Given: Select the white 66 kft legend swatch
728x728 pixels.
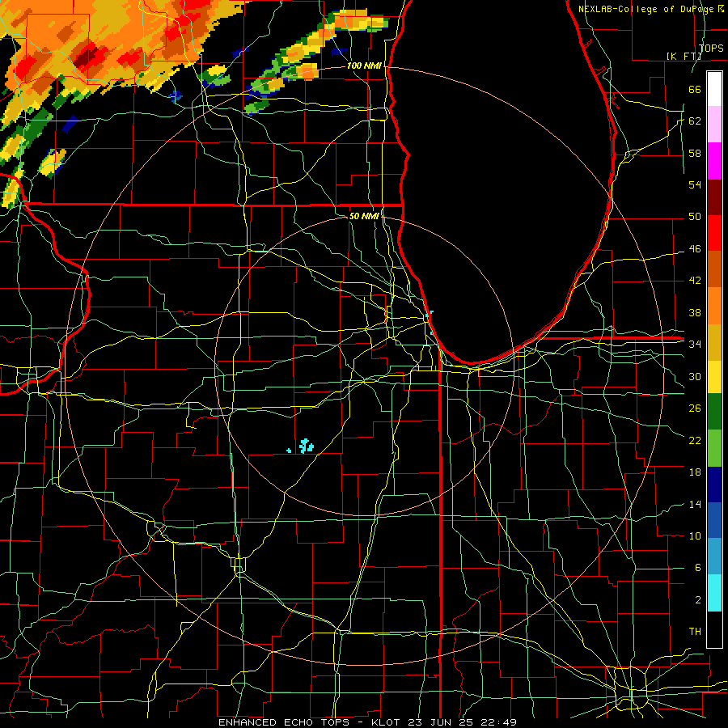Looking at the screenshot, I should tap(714, 89).
